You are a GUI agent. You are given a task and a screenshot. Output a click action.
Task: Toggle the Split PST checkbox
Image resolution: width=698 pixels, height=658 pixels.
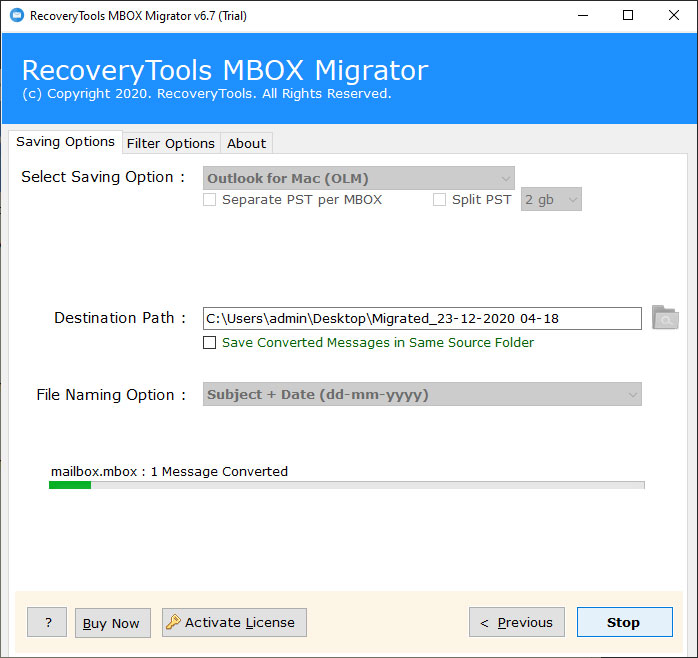coord(439,199)
